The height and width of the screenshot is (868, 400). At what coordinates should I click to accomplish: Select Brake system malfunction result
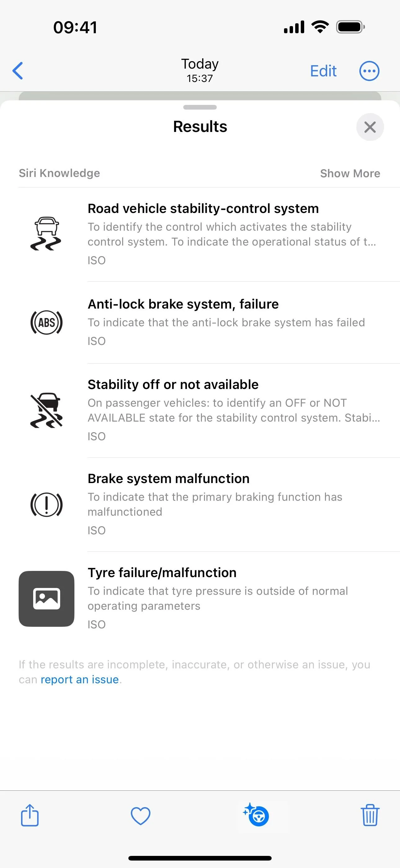[209, 504]
